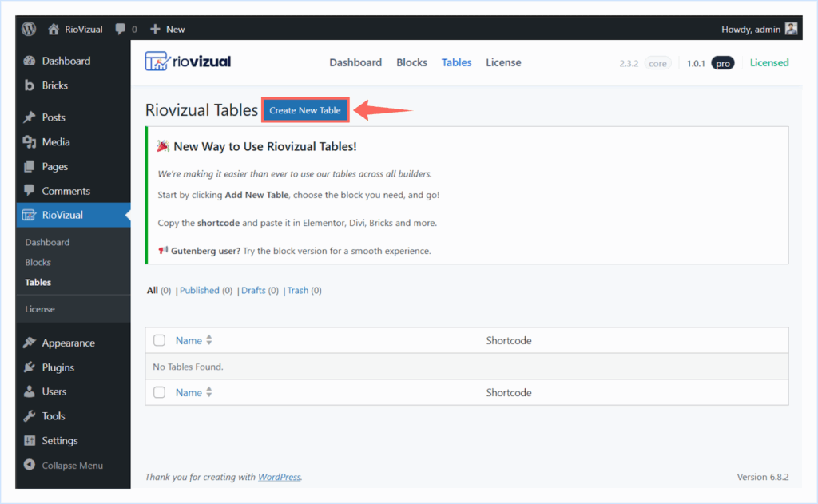Open the WordPress link in footer

279,477
